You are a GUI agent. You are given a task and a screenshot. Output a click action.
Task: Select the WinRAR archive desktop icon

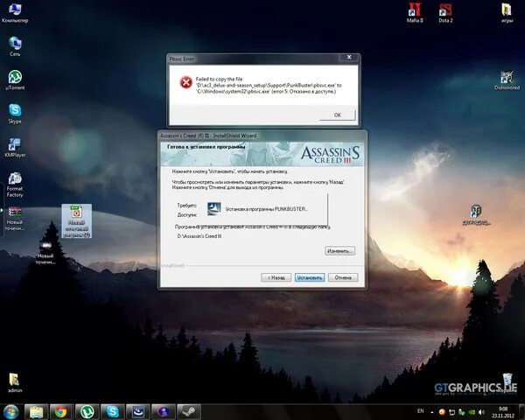click(15, 219)
